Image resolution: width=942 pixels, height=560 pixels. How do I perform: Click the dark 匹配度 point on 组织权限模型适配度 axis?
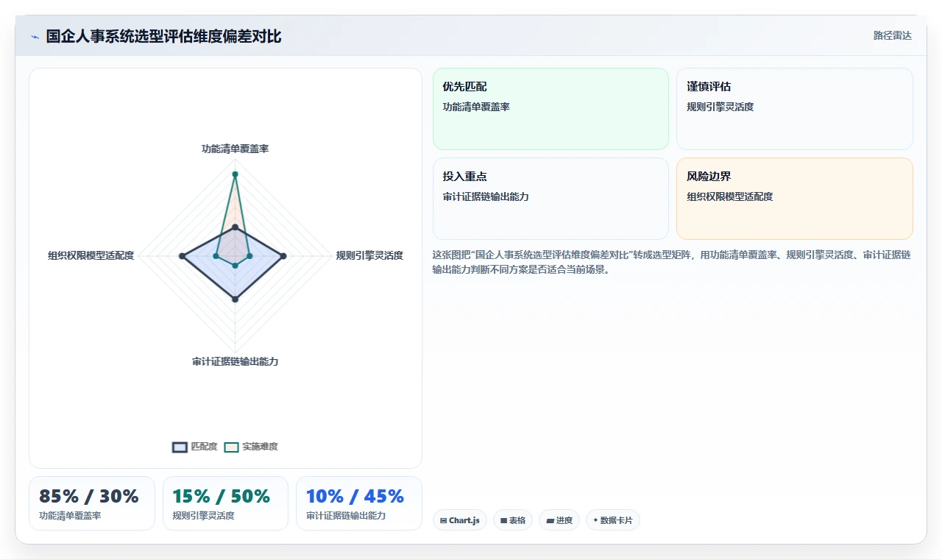coord(182,256)
